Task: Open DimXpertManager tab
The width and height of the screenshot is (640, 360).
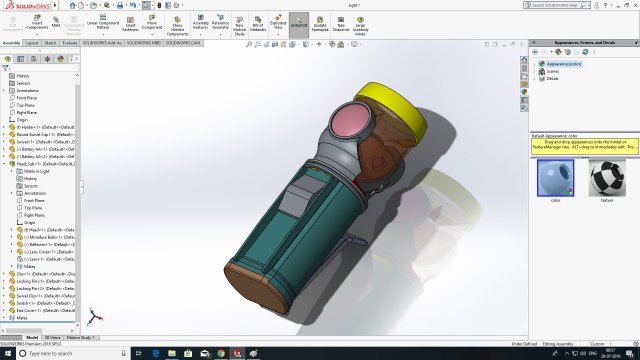Action: point(47,59)
